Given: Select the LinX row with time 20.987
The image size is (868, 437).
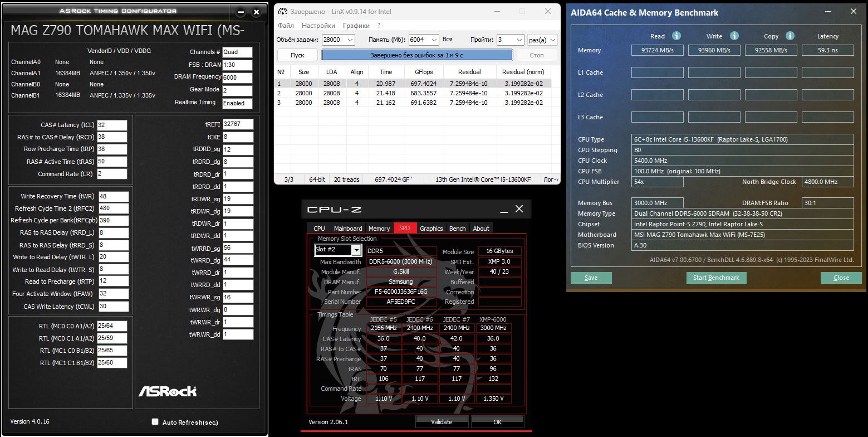Looking at the screenshot, I should coord(413,84).
